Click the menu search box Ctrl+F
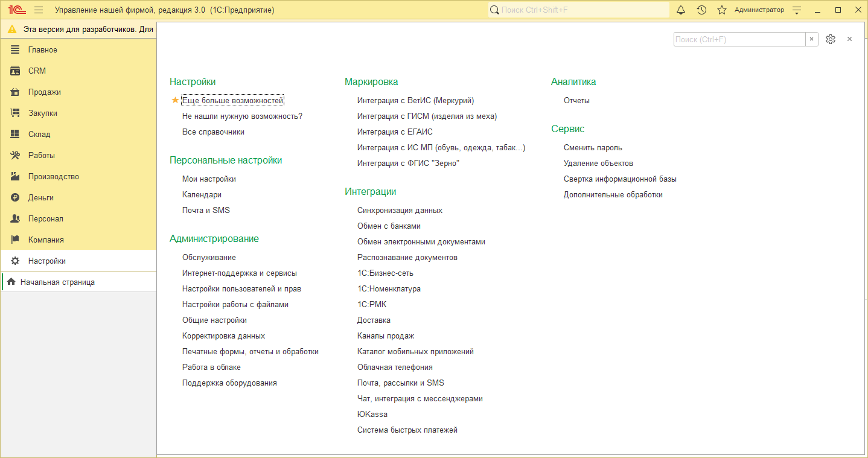Screen dimensions: 868x458 [739, 39]
